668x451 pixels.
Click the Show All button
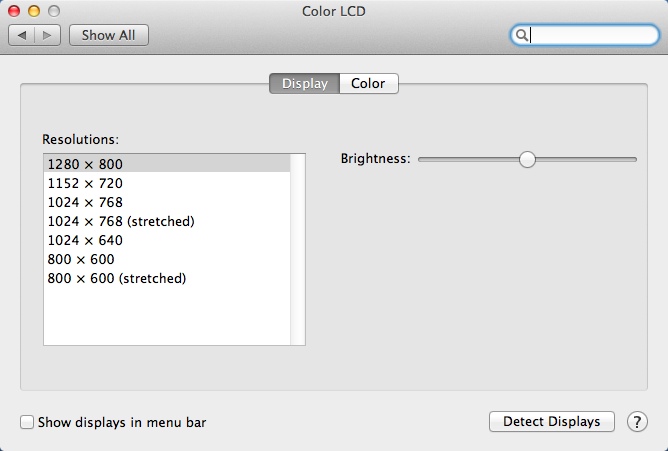(109, 35)
